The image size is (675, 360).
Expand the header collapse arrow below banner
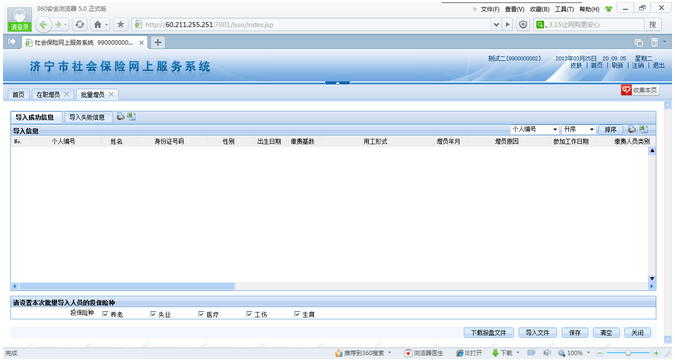338,82
